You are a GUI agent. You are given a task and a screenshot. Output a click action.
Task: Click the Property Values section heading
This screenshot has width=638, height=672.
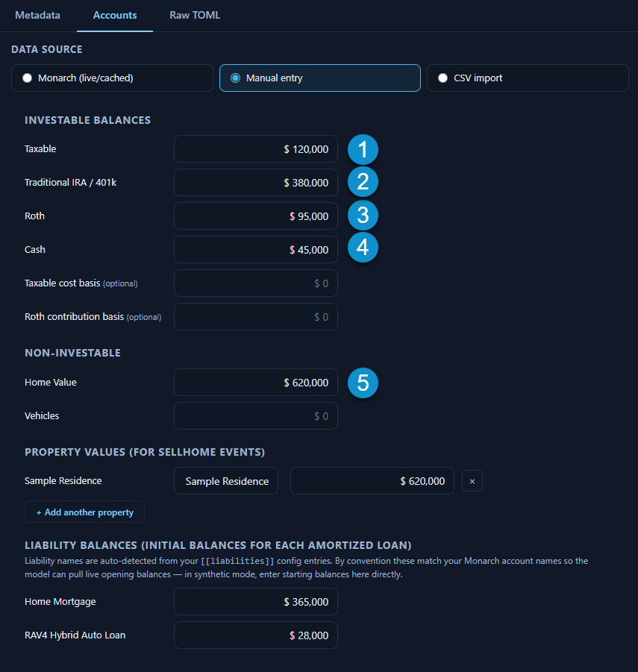point(145,452)
